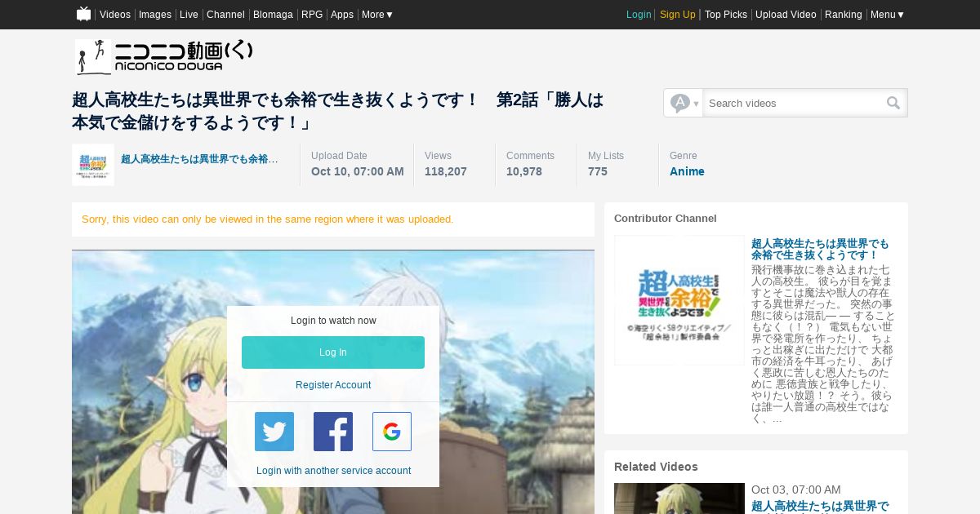Click Register Account link
This screenshot has width=980, height=514.
pos(333,385)
